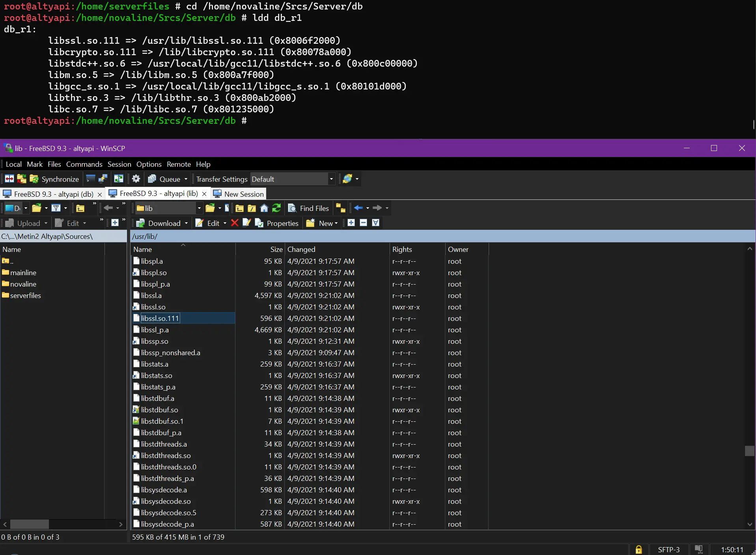Open the Transfer Settings Default dropdown
This screenshot has width=756, height=555.
tap(330, 179)
